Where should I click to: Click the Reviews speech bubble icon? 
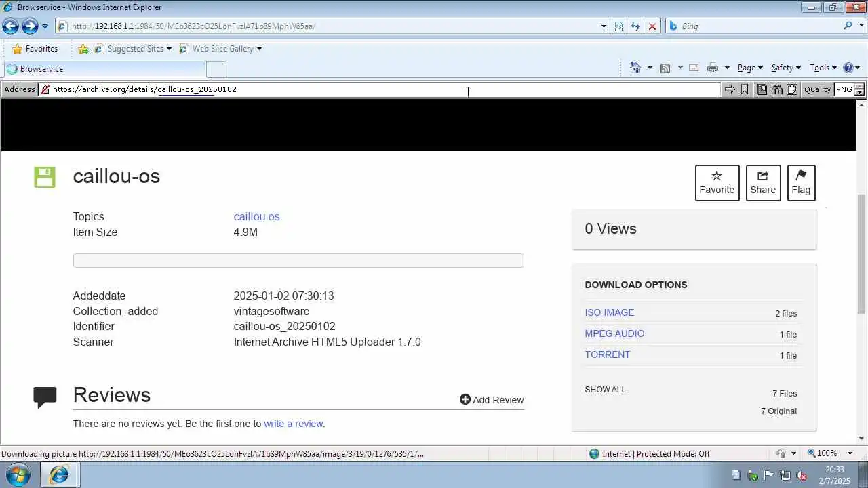click(x=45, y=397)
